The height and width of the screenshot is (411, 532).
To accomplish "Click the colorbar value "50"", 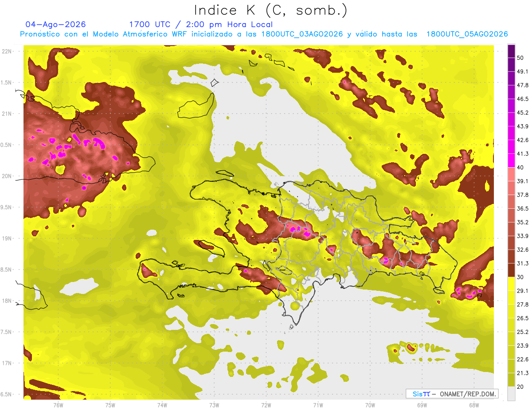I will 521,58.
